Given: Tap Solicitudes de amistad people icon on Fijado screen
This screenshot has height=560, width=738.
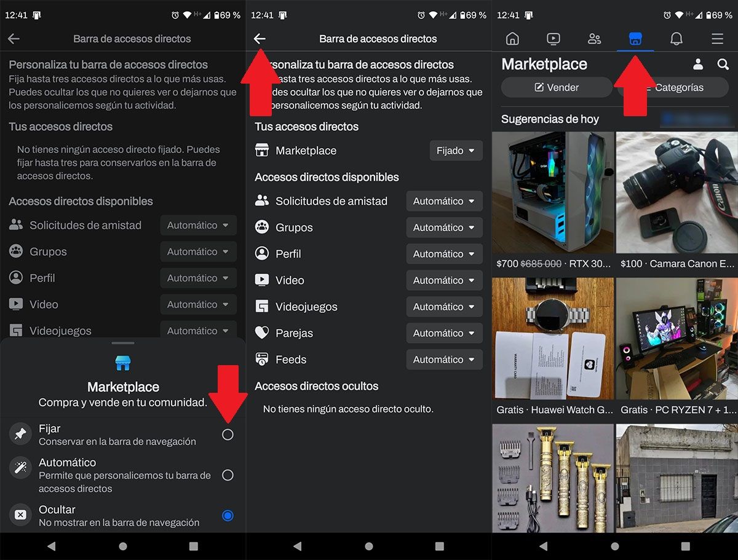Looking at the screenshot, I should point(262,200).
